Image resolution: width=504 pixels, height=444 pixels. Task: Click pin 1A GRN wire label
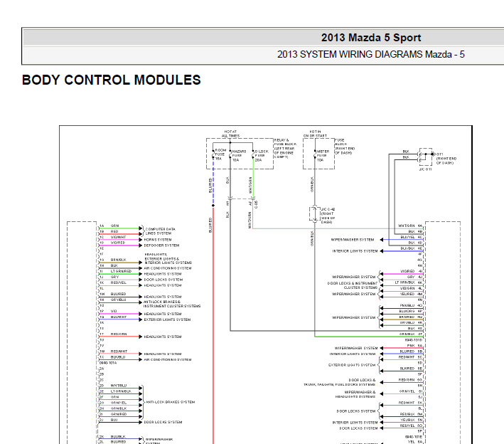114,226
